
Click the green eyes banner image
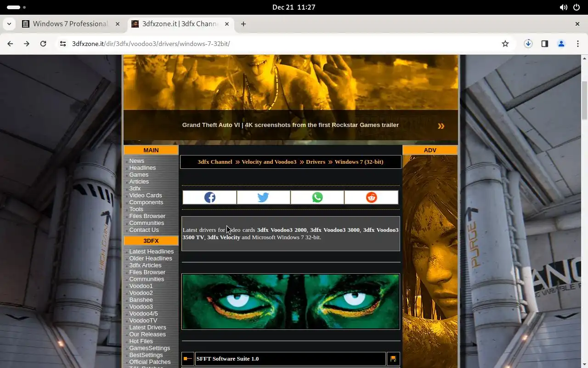291,302
